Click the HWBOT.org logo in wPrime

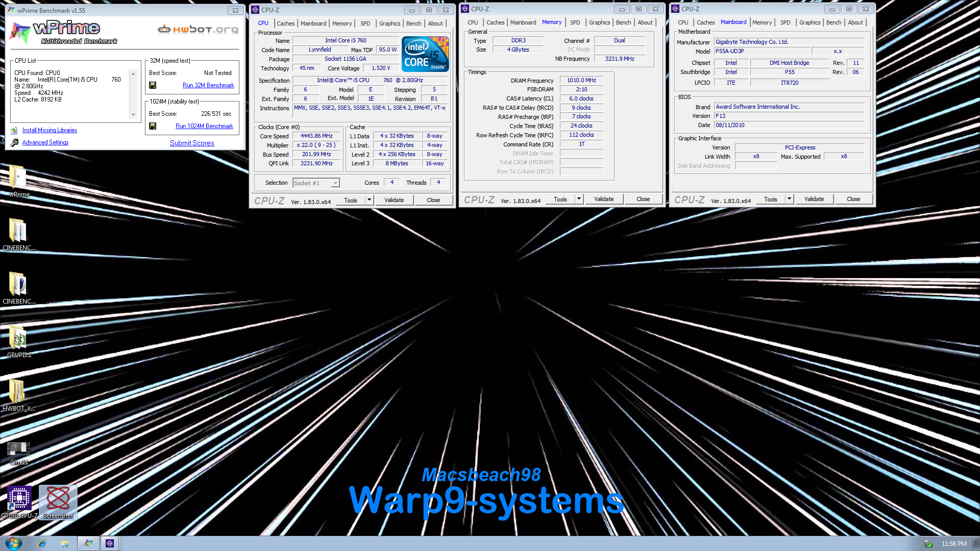pyautogui.click(x=198, y=29)
